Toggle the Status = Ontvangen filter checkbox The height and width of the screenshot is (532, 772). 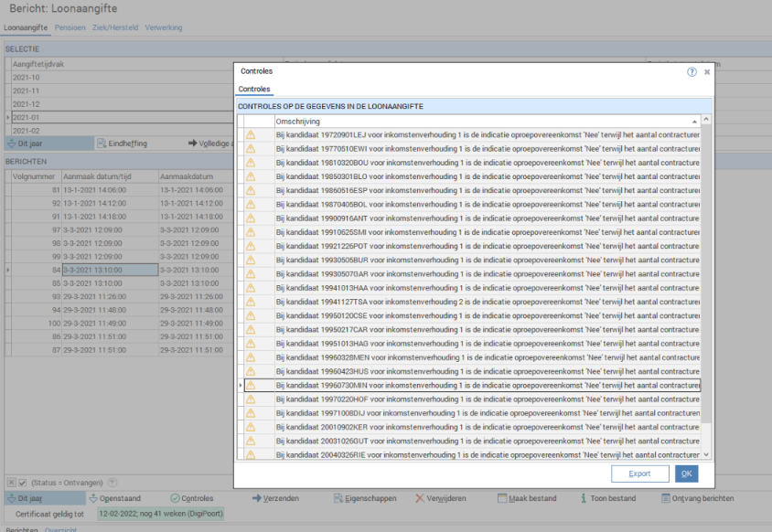pyautogui.click(x=22, y=483)
